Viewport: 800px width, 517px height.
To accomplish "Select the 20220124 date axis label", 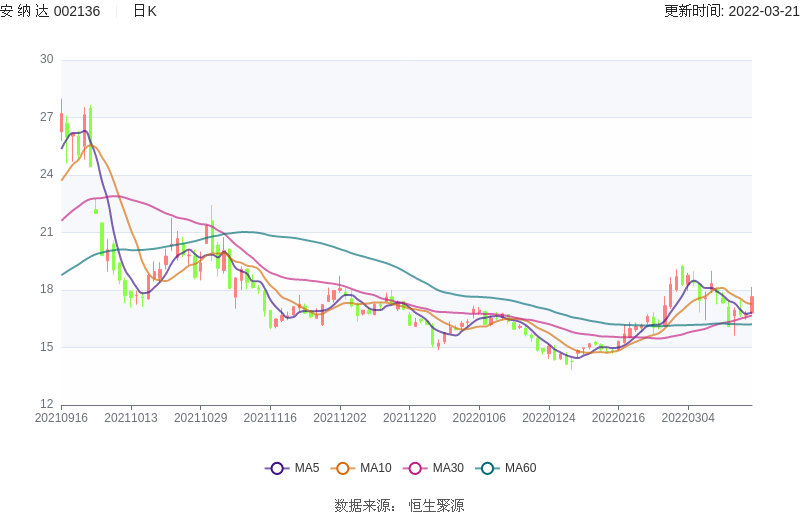I will pyautogui.click(x=549, y=418).
